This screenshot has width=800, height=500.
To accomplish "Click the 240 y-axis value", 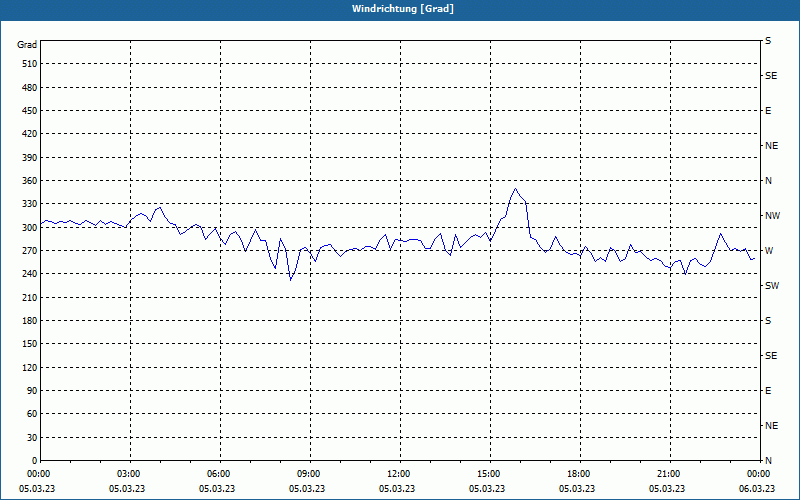I will tap(30, 274).
